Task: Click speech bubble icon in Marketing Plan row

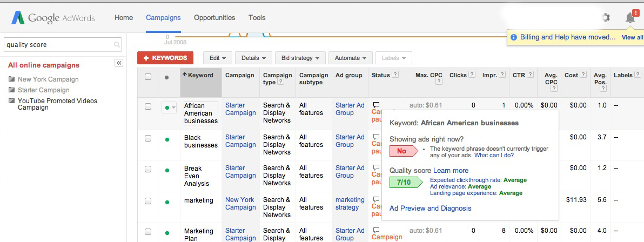Action: click(376, 231)
